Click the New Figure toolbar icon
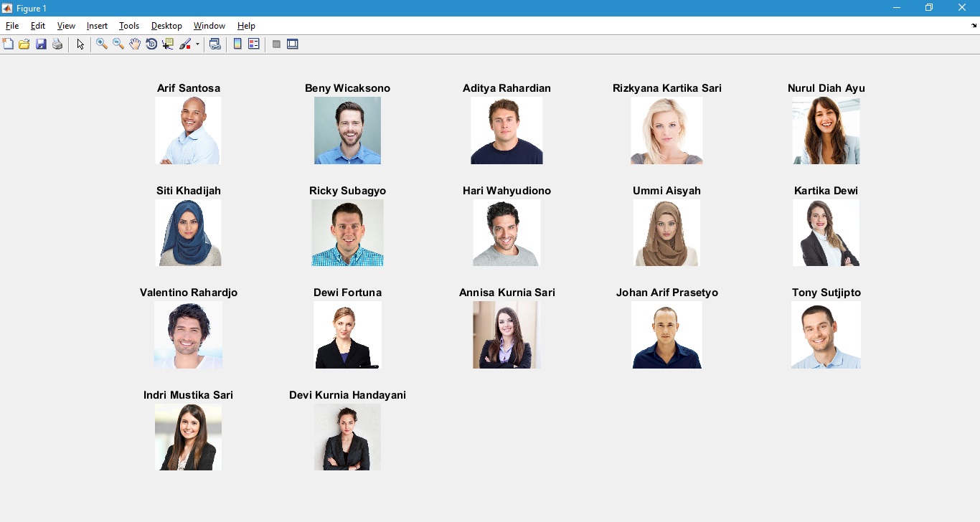980x522 pixels. tap(8, 44)
